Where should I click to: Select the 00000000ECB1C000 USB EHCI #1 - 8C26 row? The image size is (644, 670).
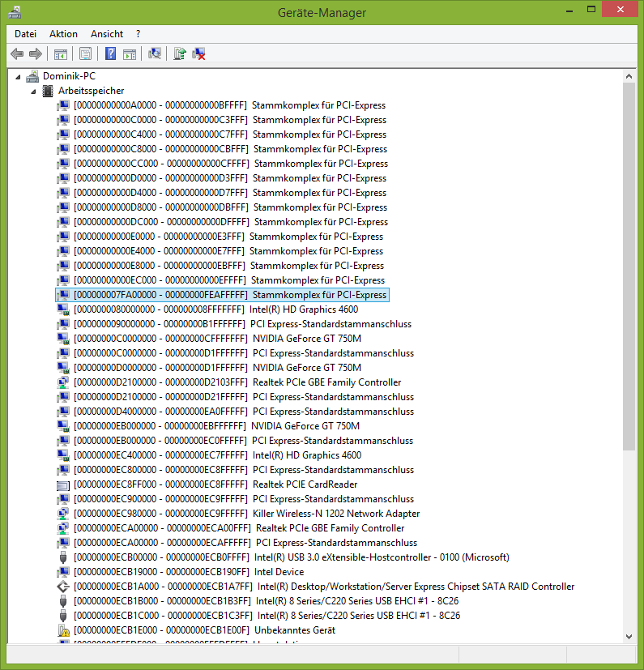(267, 615)
